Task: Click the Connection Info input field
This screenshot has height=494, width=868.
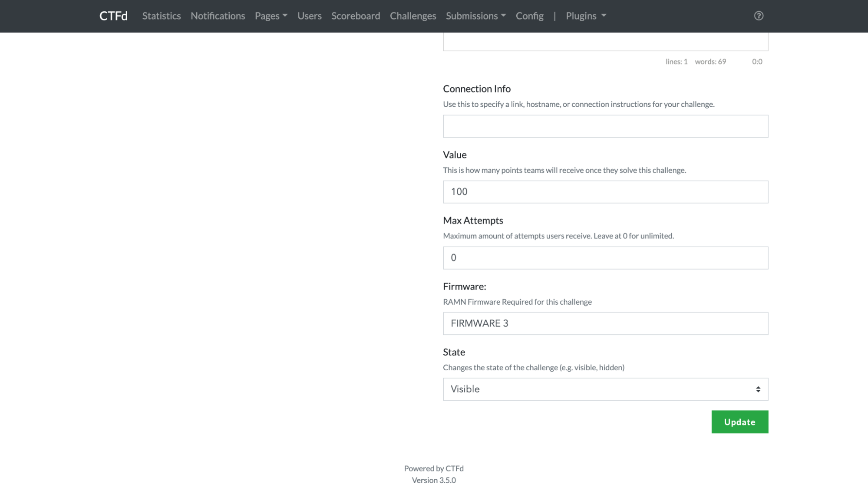Action: tap(605, 126)
